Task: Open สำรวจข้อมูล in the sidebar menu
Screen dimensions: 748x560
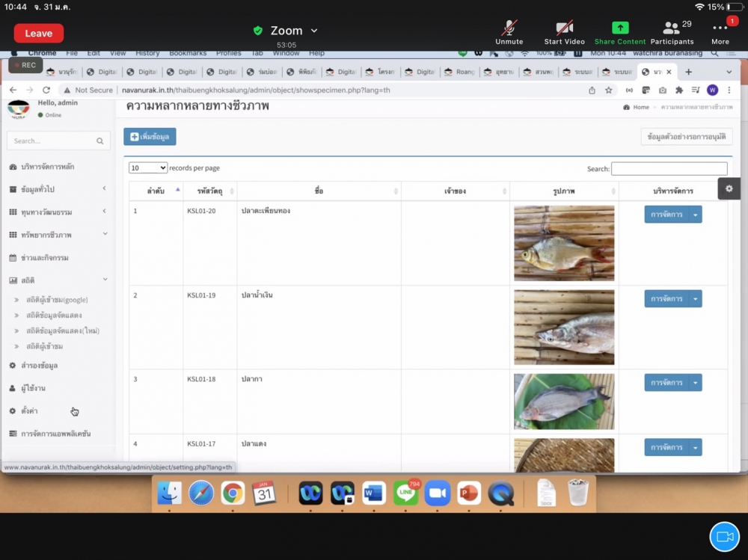Action: click(x=39, y=366)
